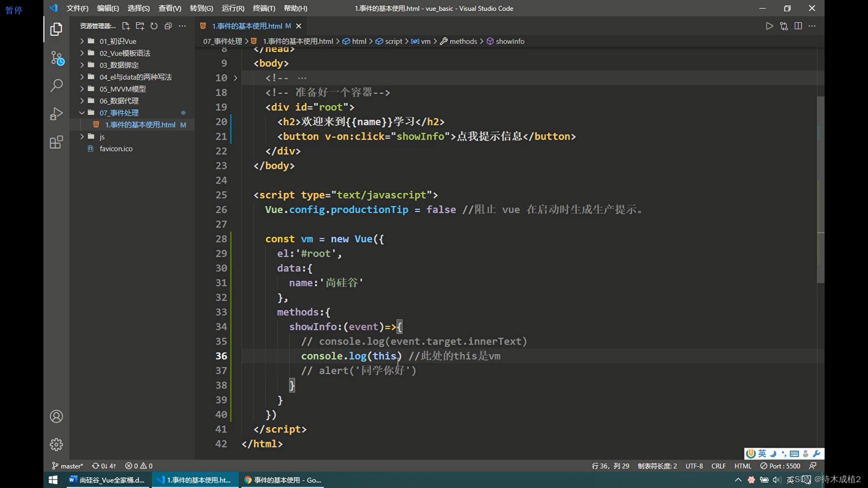Click the 07_事件处理 breadcrumb
Screen dimensions: 868x488
point(222,41)
